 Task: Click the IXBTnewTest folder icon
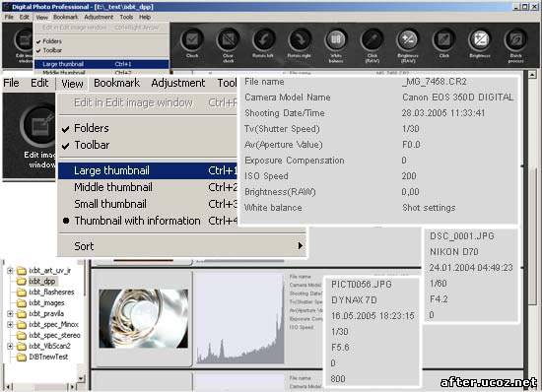point(22,357)
